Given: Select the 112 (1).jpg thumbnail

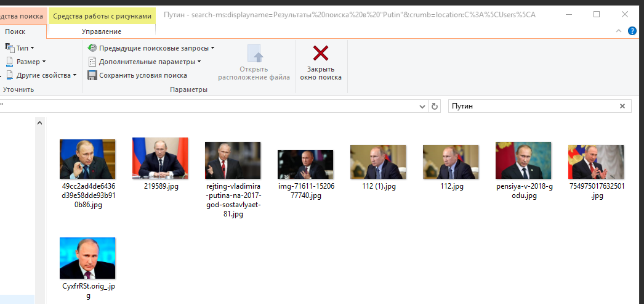Looking at the screenshot, I should point(378,162).
